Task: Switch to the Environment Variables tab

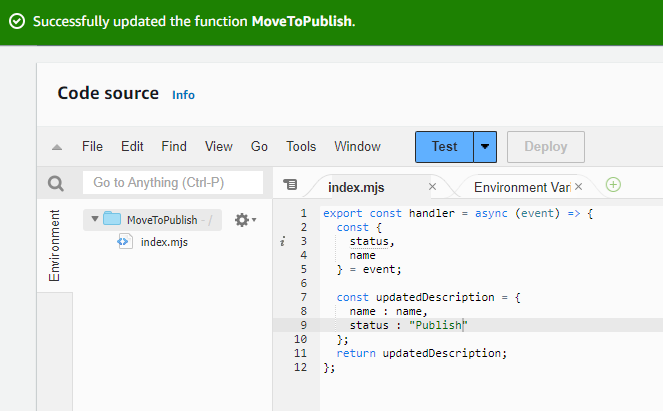Action: pyautogui.click(x=522, y=187)
